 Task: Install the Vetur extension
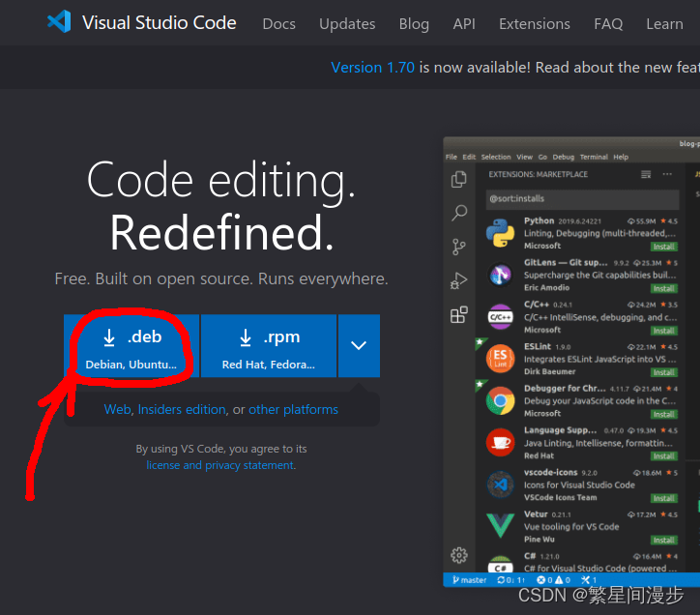coord(664,540)
